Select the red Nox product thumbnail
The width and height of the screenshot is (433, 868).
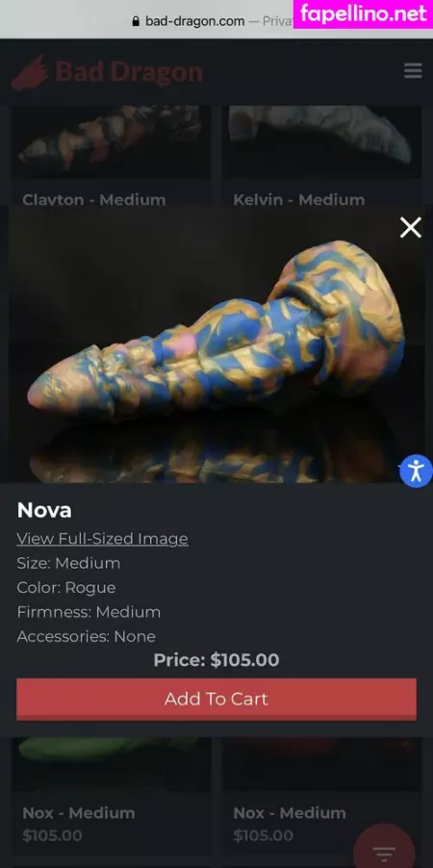(x=321, y=763)
